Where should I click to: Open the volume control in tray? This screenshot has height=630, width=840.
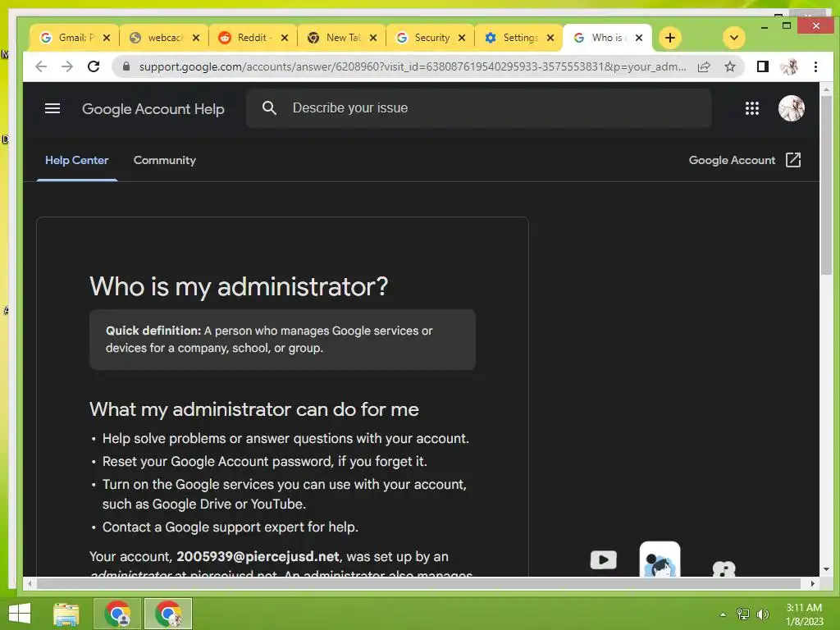click(x=762, y=614)
